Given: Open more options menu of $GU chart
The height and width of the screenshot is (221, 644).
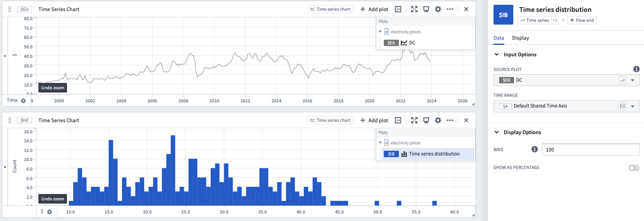Looking at the screenshot, I should pyautogui.click(x=450, y=9).
